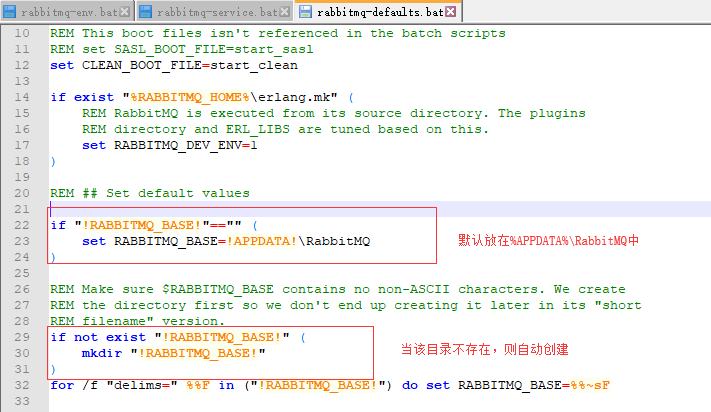Click '%%~sF' token on line 32
The image size is (711, 412).
point(590,385)
